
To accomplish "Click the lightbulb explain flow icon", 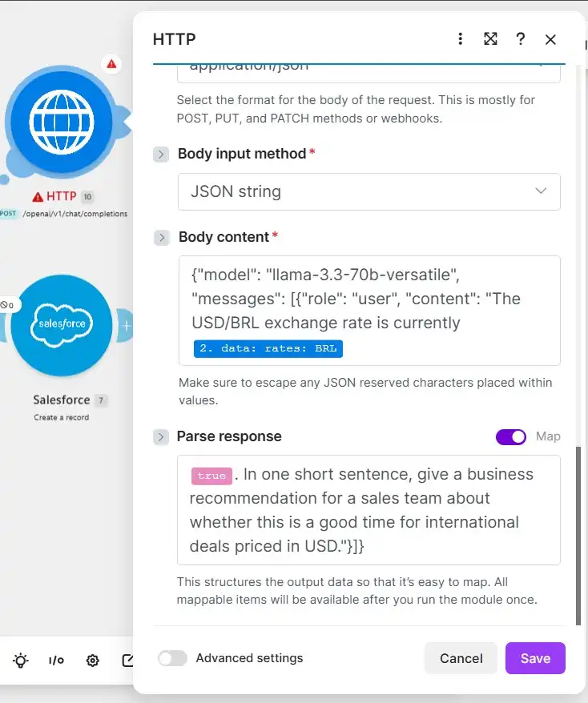I will [21, 660].
